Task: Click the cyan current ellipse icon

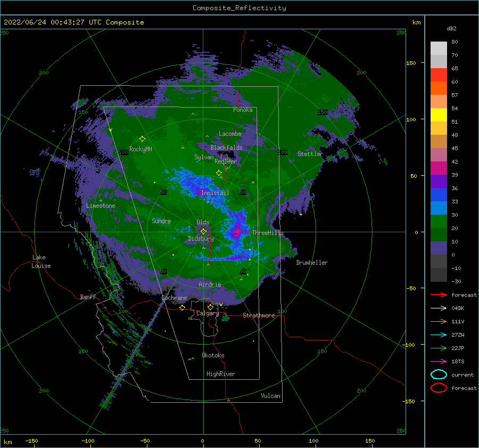Action: (439, 374)
